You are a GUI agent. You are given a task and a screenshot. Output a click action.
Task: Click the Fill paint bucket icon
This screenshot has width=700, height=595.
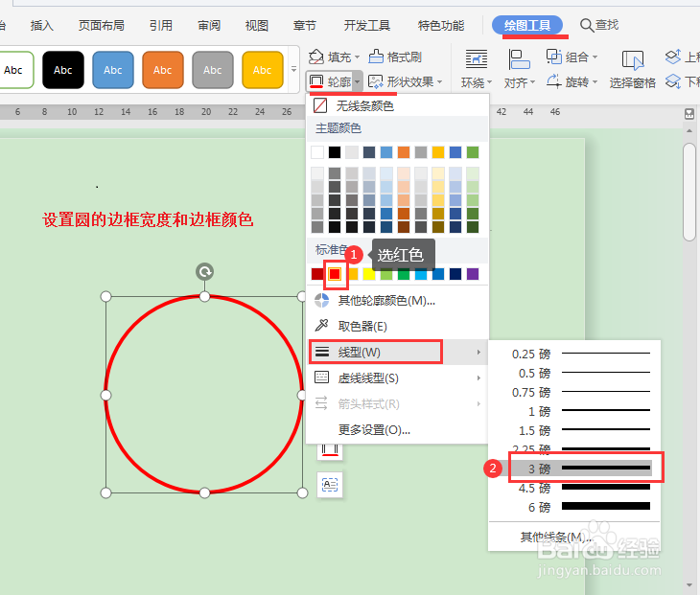316,57
